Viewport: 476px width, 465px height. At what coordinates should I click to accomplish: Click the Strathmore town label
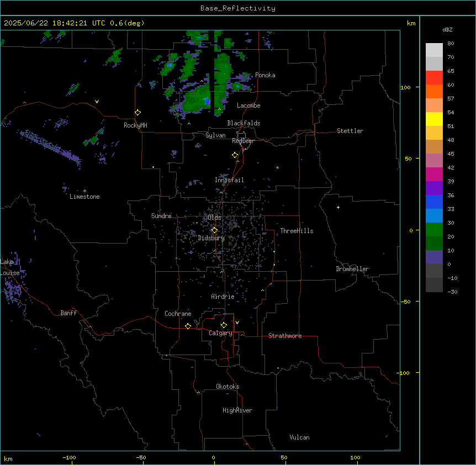tap(285, 336)
